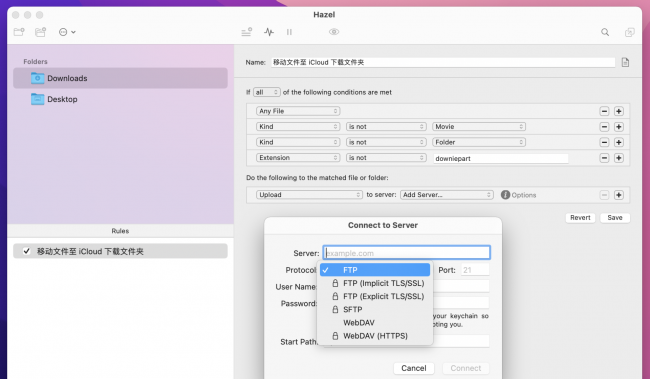Screen dimensions: 650x379
Task: Open the 'is not' dropdown in Extension row
Action: coord(386,158)
